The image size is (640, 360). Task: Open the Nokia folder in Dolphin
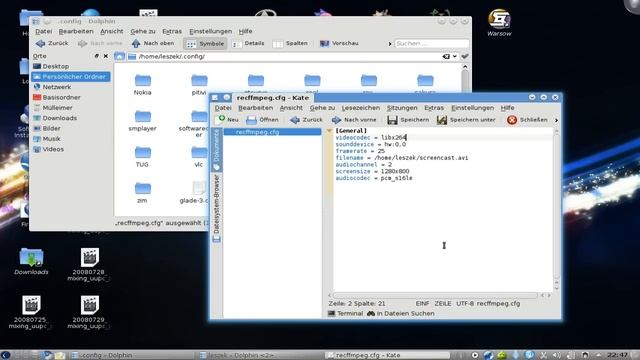pyautogui.click(x=142, y=84)
